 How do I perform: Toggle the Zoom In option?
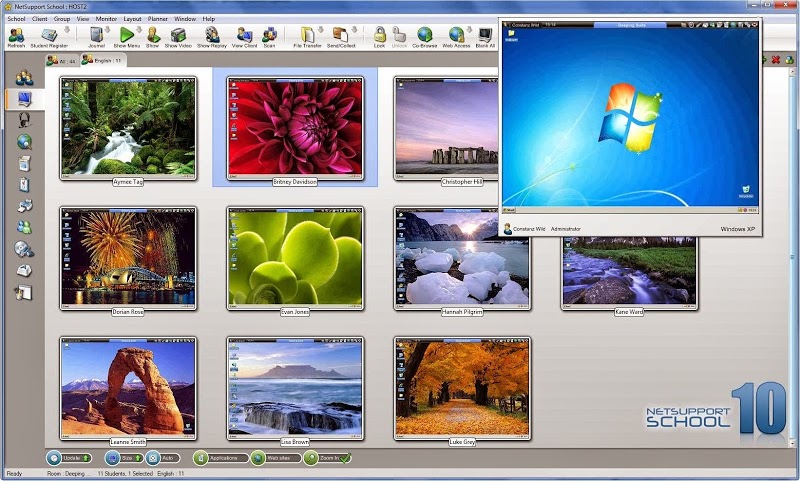327,458
